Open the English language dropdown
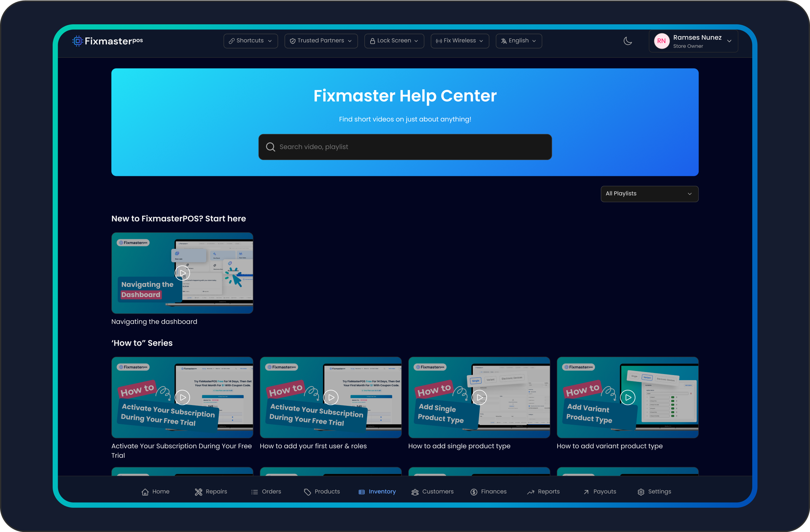Image resolution: width=810 pixels, height=532 pixels. point(518,41)
